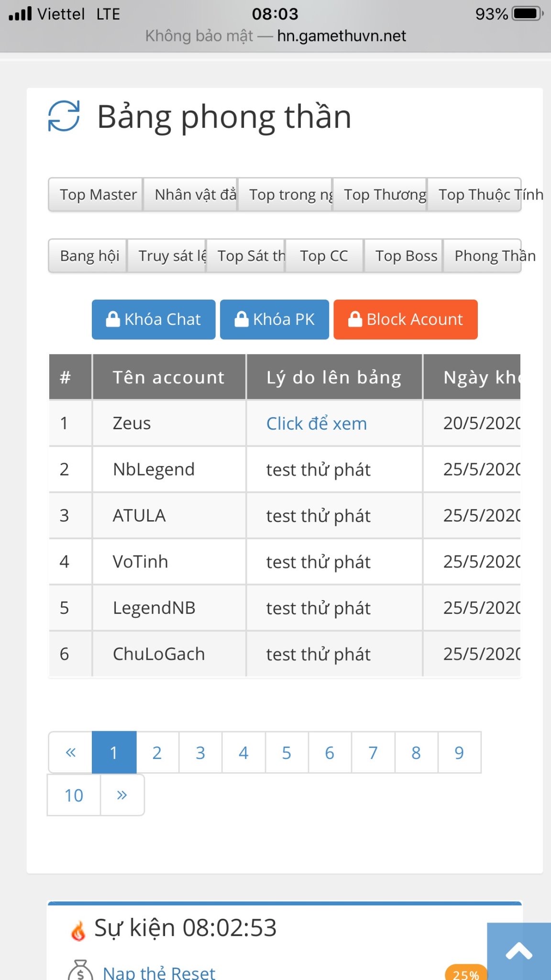Advance pages with » arrow

(x=122, y=795)
